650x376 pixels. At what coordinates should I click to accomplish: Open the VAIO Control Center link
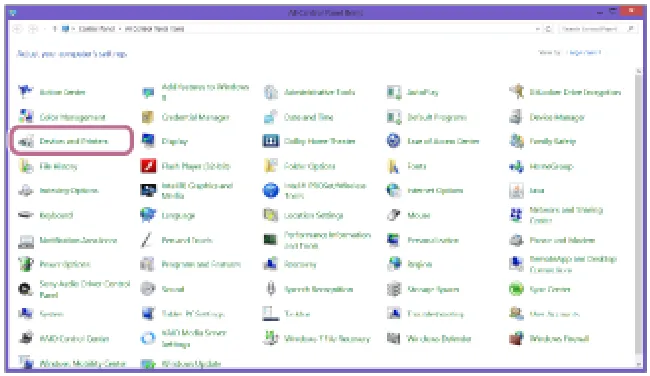pos(74,339)
